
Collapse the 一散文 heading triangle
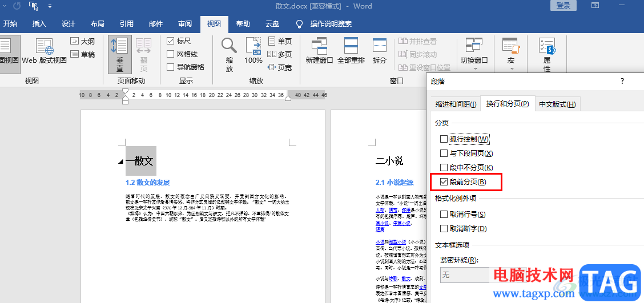(x=121, y=161)
